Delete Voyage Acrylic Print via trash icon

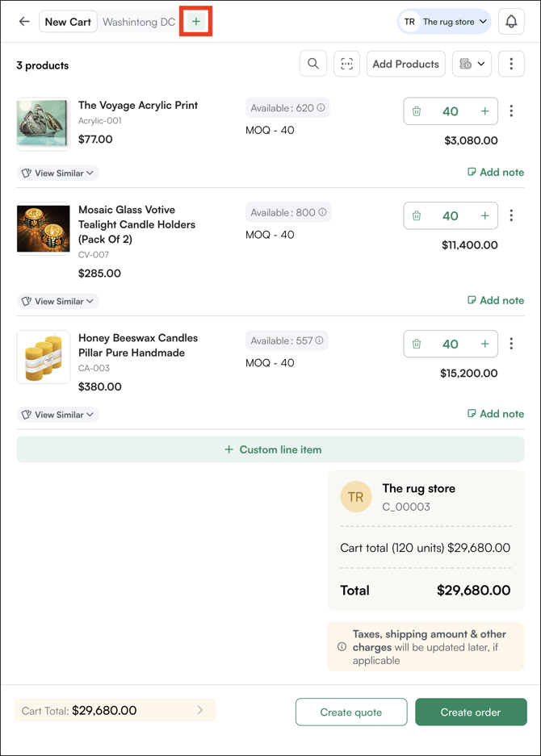tap(417, 112)
